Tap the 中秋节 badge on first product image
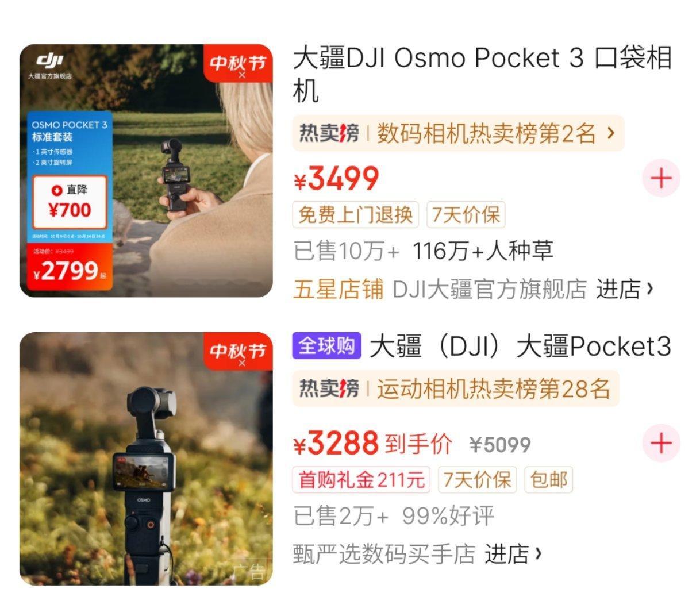This screenshot has width=700, height=612. pos(238,64)
